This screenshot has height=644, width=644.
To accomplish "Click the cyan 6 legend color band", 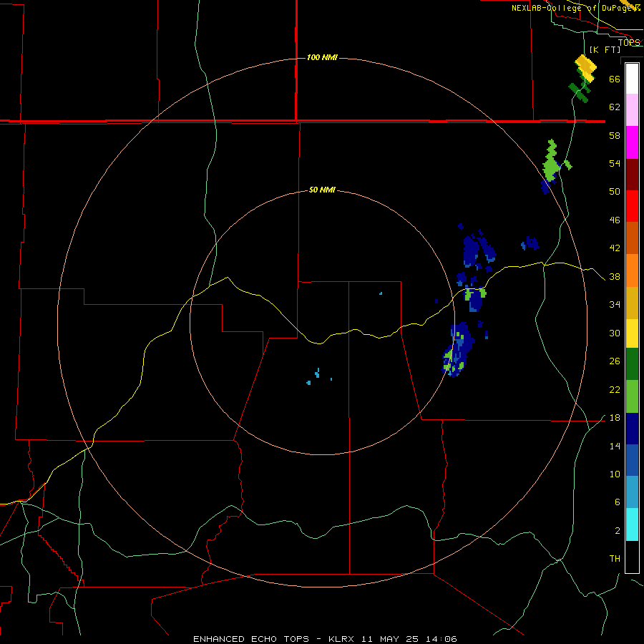I will [632, 525].
